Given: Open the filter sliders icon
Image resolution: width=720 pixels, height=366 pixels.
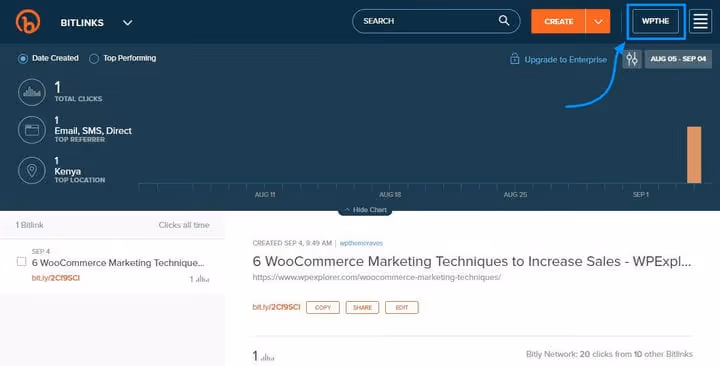Looking at the screenshot, I should tap(632, 59).
